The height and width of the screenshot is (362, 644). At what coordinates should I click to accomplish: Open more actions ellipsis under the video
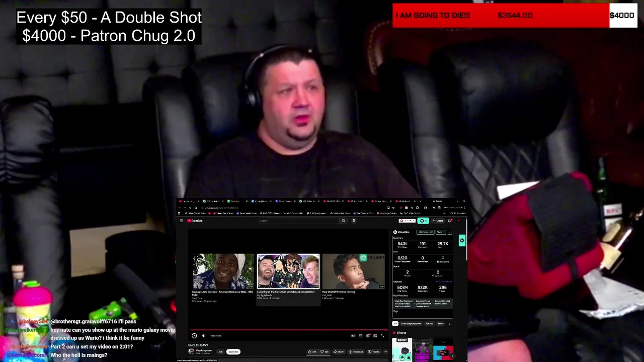[x=386, y=351]
